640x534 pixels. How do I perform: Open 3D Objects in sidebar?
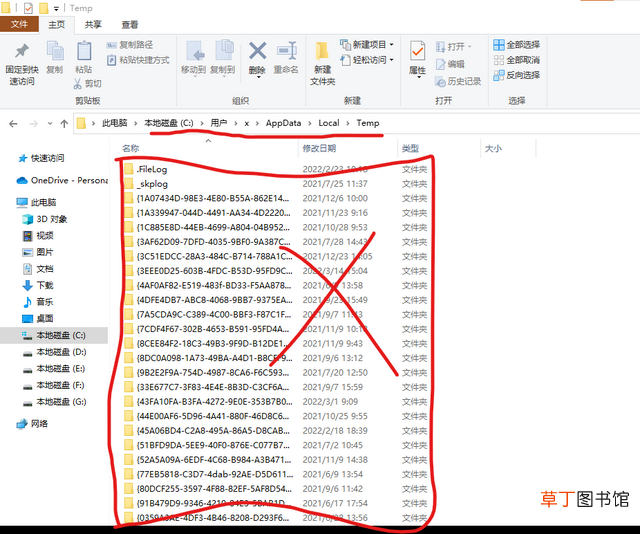click(44, 219)
